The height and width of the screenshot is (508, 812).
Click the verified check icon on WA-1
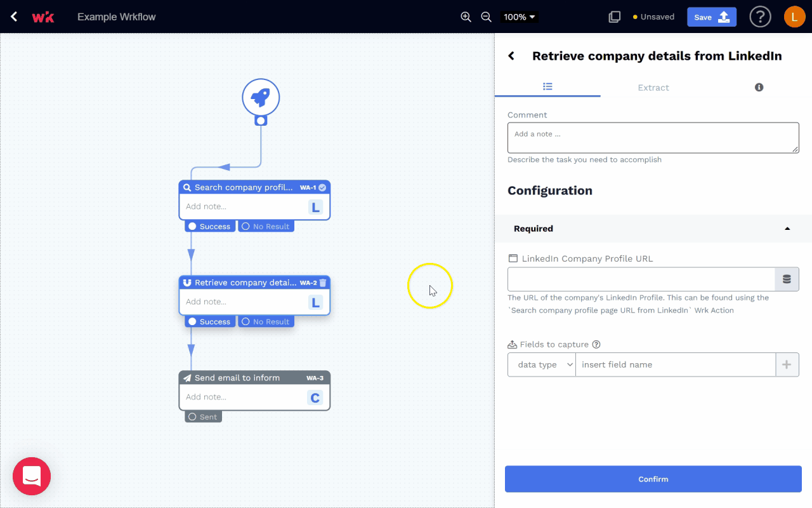click(x=322, y=187)
